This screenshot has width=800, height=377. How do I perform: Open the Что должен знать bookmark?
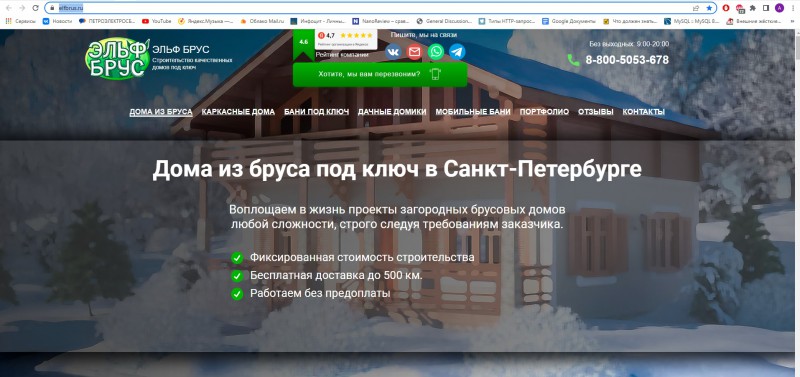point(630,21)
